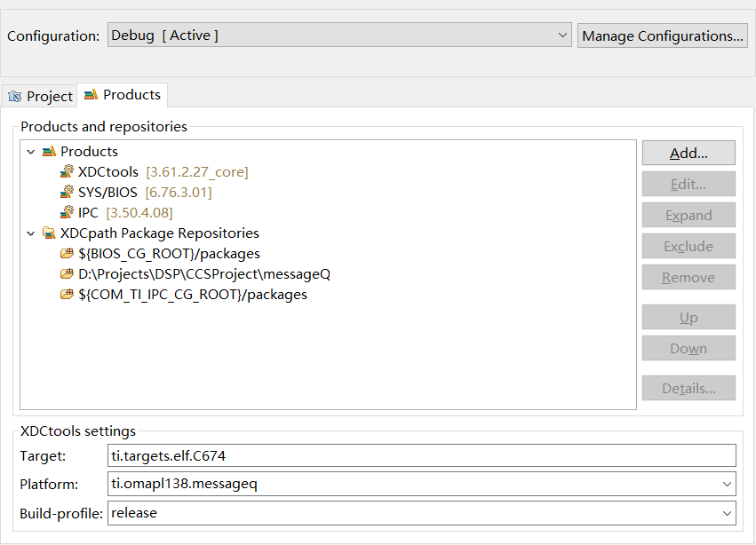Click the ${BIOS_CG_ROOT}/packages repository icon

click(68, 254)
